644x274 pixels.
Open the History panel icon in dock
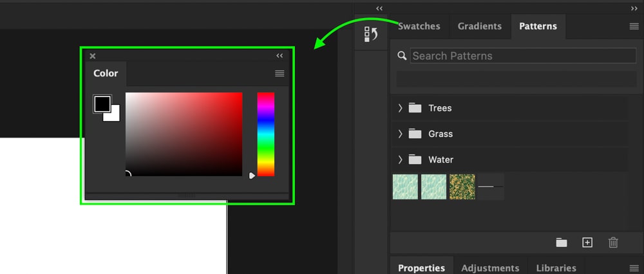[x=370, y=34]
